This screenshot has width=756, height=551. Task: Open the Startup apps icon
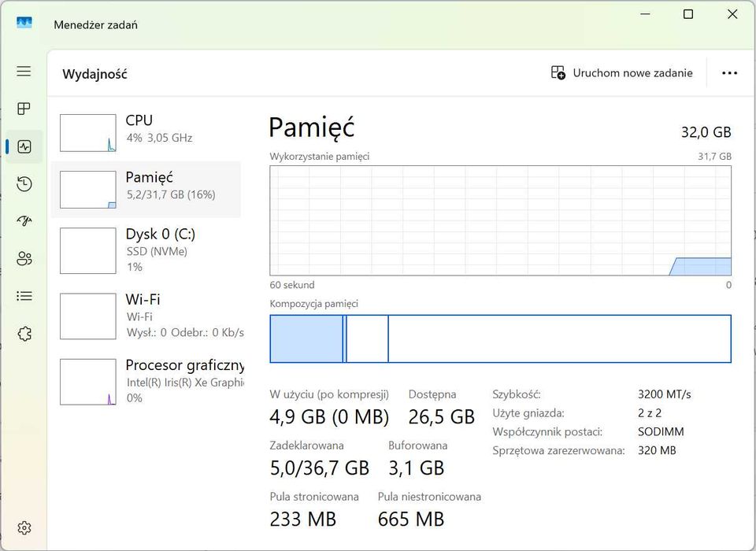pos(24,221)
